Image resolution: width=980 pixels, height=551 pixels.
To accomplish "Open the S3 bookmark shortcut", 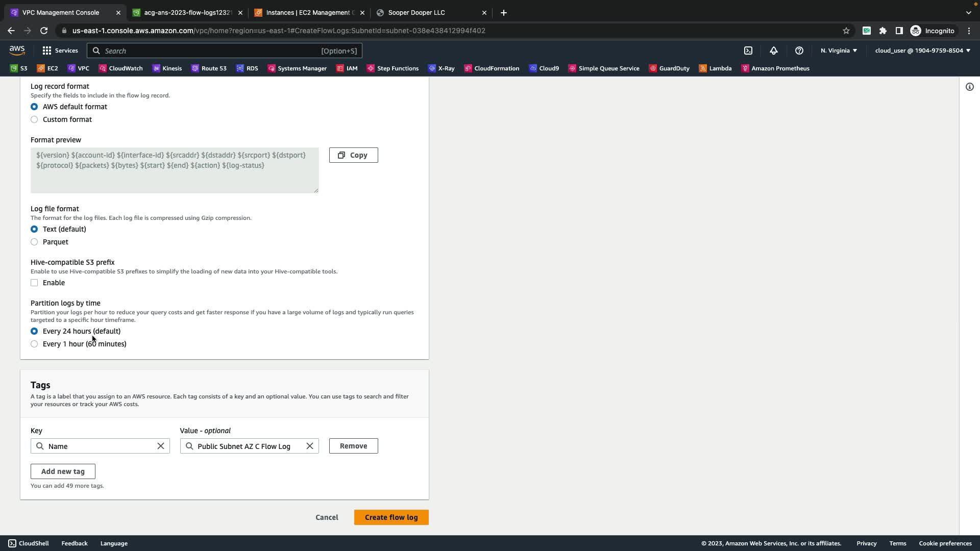I will tap(19, 68).
